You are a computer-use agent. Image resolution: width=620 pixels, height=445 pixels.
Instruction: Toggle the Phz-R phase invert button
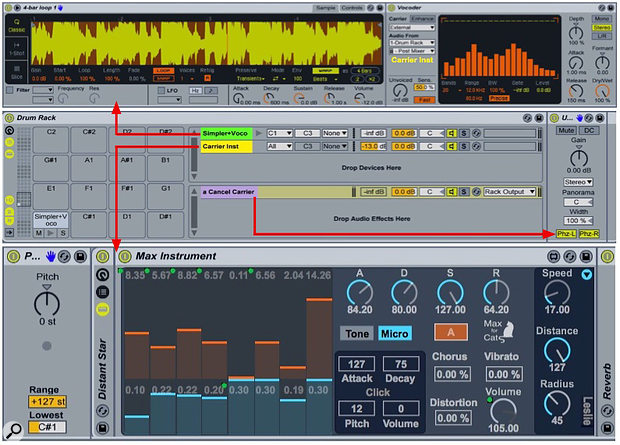(589, 234)
